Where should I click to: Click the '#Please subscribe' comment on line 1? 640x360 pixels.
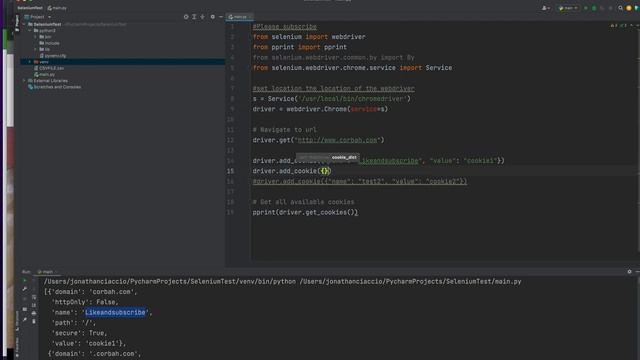click(284, 27)
